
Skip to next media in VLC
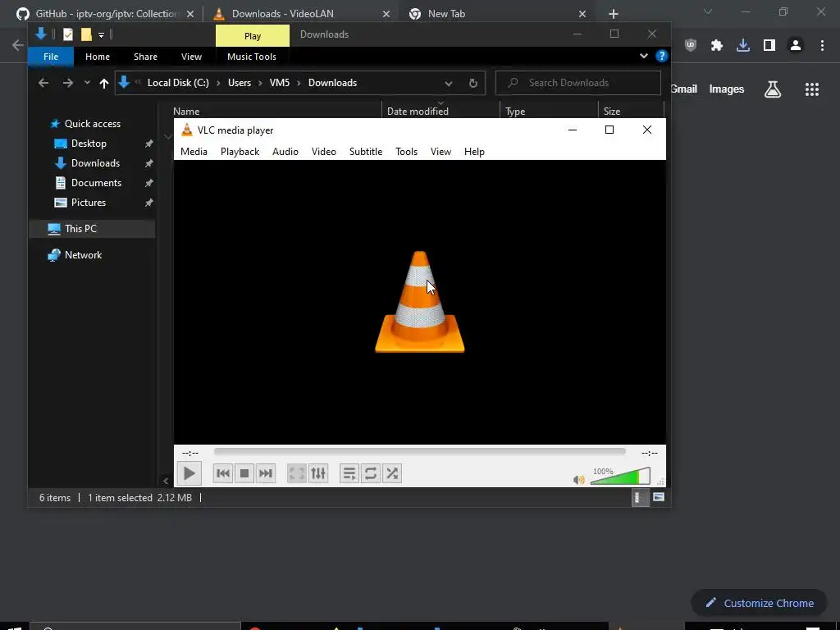pos(266,473)
